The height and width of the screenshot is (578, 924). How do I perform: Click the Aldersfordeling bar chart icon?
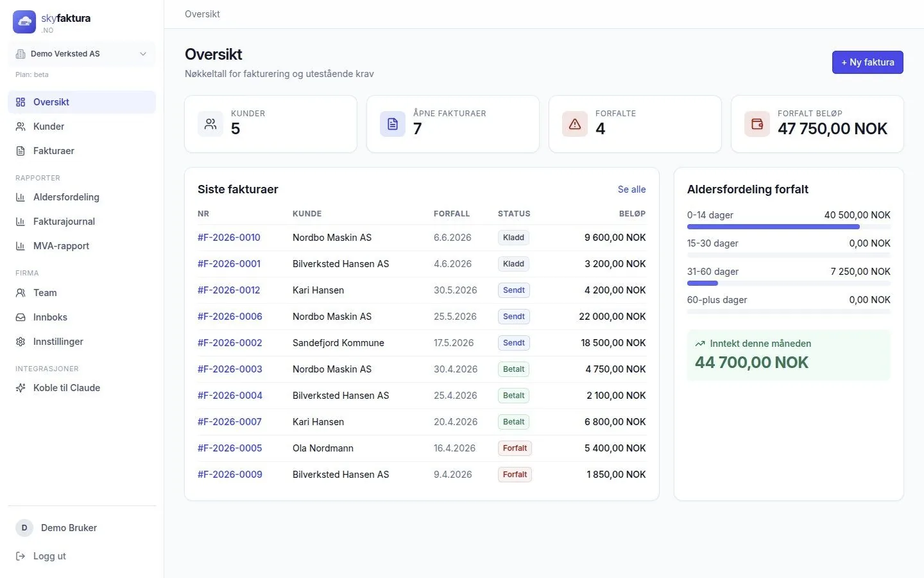(21, 197)
